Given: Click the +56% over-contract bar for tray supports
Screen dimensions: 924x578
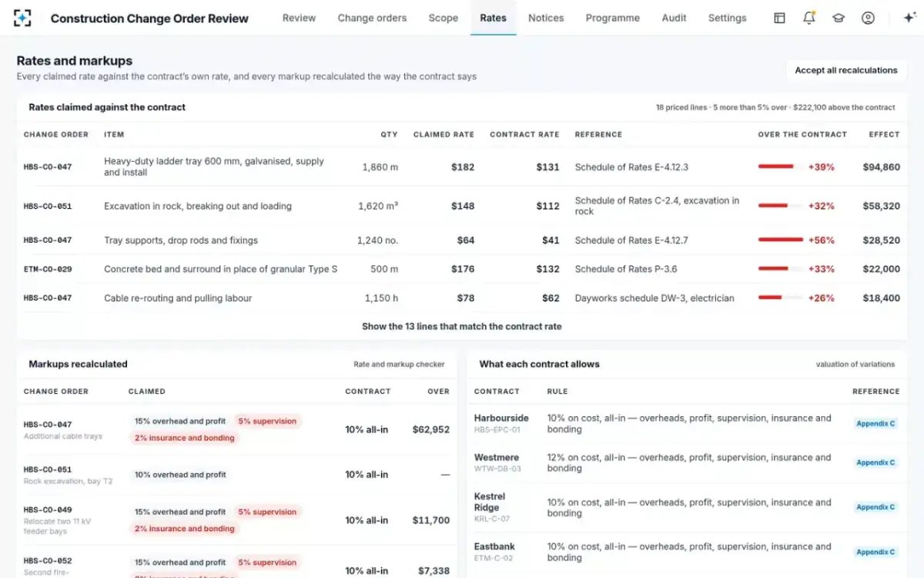Looking at the screenshot, I should pyautogui.click(x=780, y=240).
